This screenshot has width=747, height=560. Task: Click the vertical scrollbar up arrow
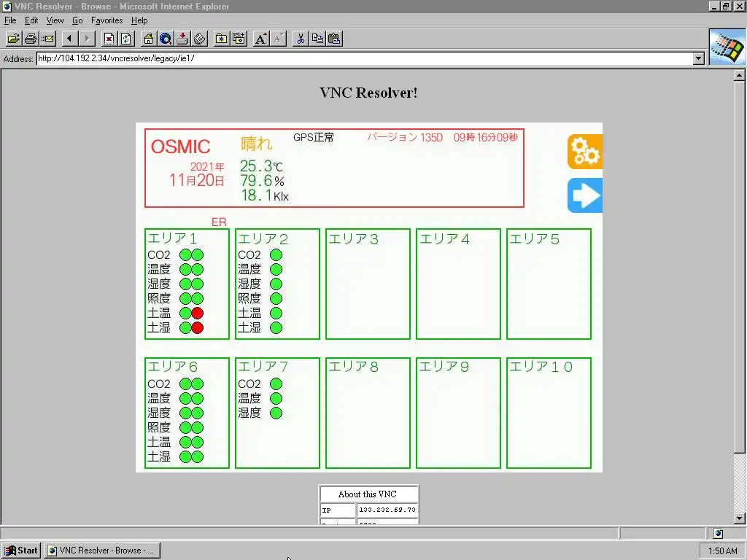click(739, 75)
